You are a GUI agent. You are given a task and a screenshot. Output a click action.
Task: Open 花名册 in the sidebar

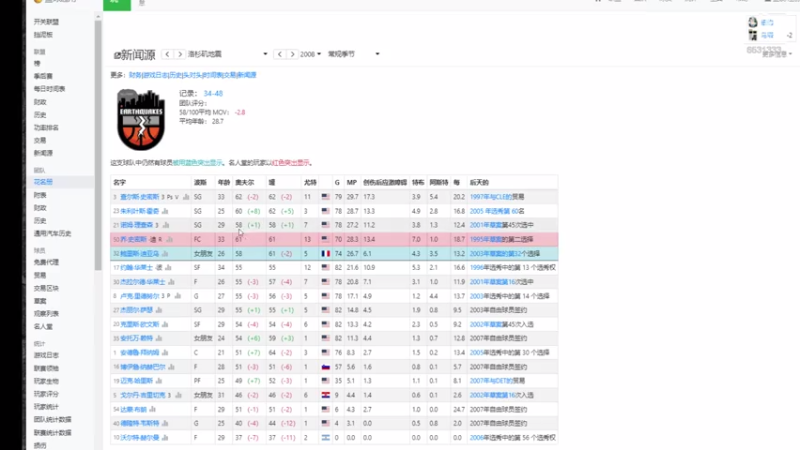click(43, 182)
